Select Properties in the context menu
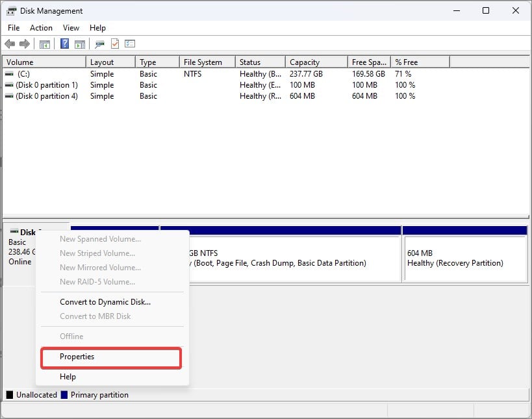This screenshot has height=419, width=532. [77, 357]
